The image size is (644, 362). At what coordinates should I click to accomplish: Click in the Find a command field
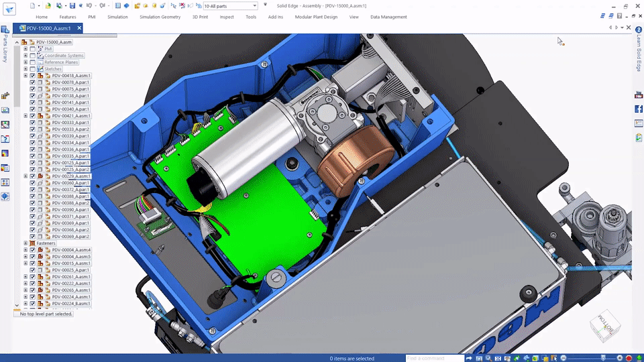[x=435, y=358]
